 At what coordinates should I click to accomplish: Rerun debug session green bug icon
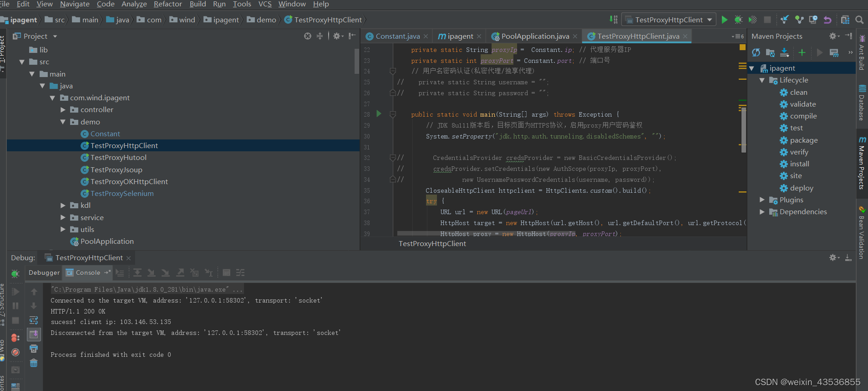pyautogui.click(x=15, y=273)
